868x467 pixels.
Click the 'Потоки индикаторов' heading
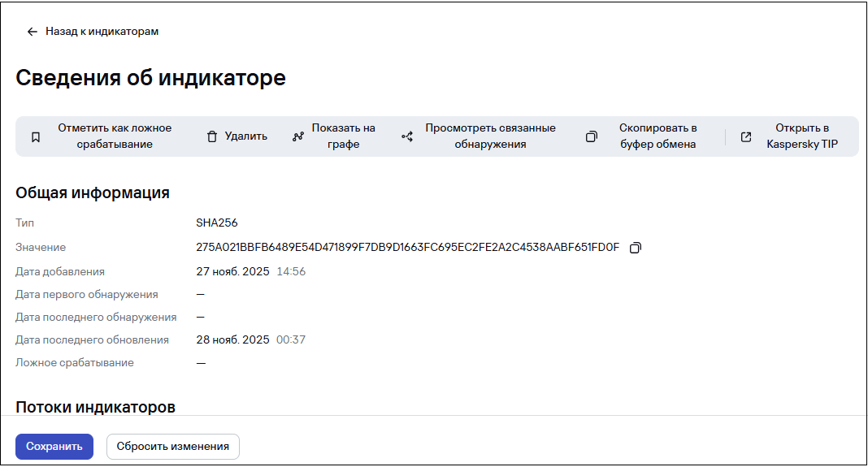click(95, 407)
